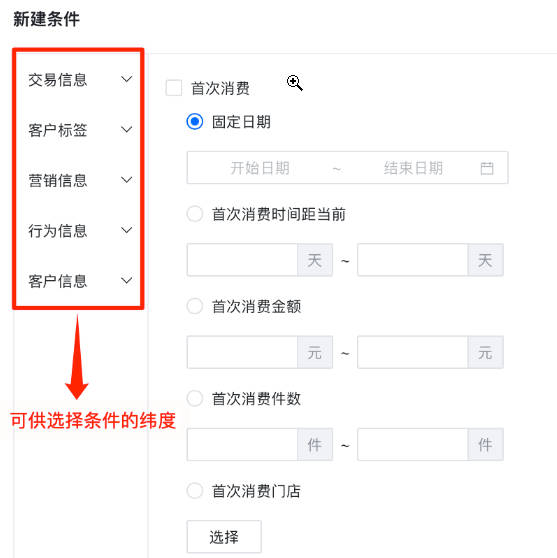This screenshot has height=558, width=557.
Task: Choose the 首次消费金额 radio option
Action: coord(195,306)
